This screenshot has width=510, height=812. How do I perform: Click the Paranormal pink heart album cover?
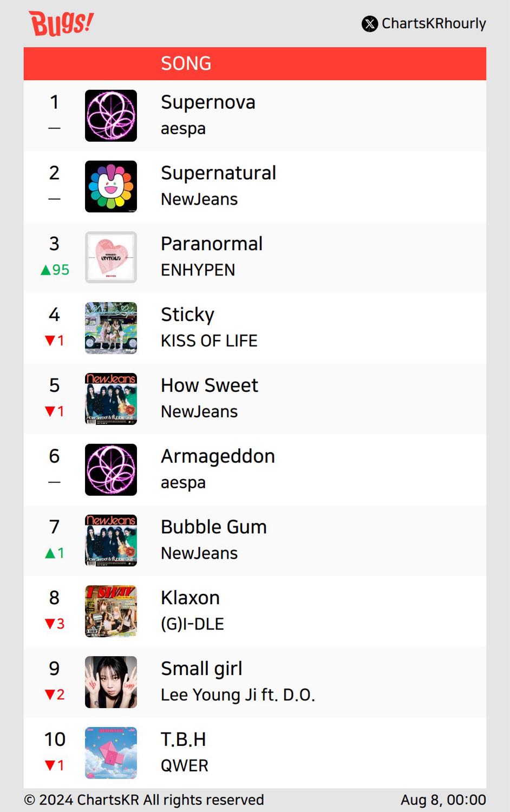click(x=111, y=258)
